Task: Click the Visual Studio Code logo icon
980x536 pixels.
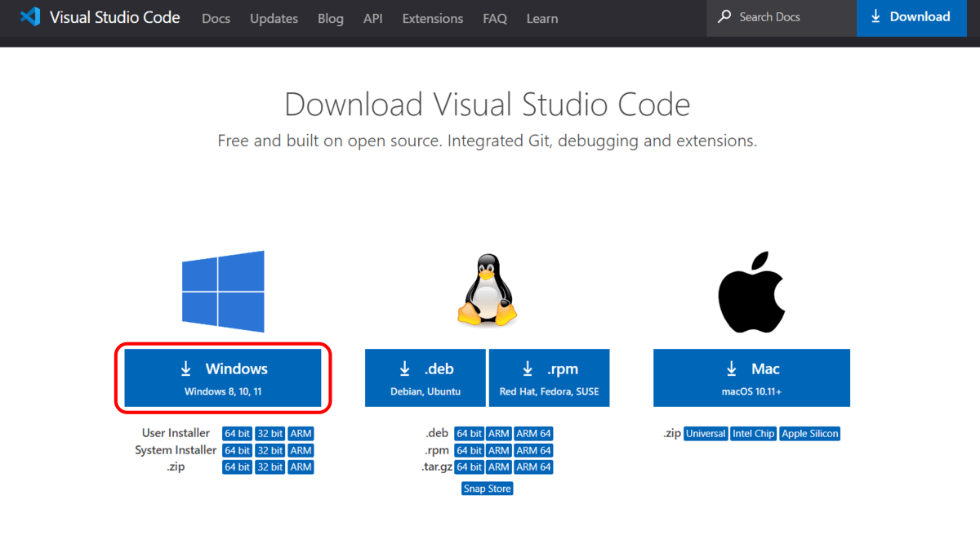Action: pyautogui.click(x=30, y=17)
